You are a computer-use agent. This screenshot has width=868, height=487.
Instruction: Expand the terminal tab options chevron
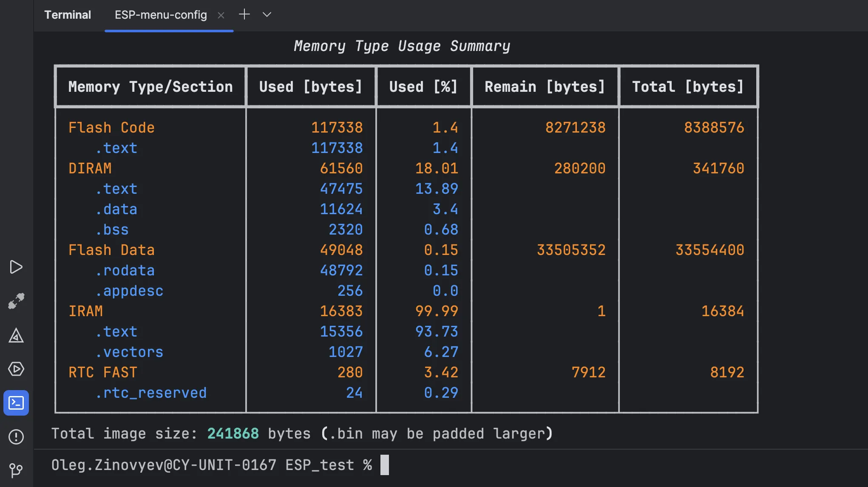pyautogui.click(x=267, y=15)
